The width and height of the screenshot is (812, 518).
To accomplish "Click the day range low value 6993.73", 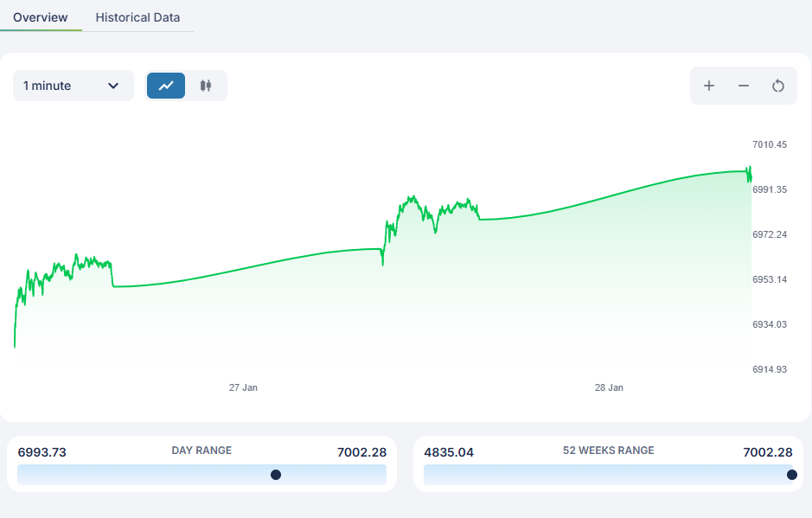I will pyautogui.click(x=42, y=452).
